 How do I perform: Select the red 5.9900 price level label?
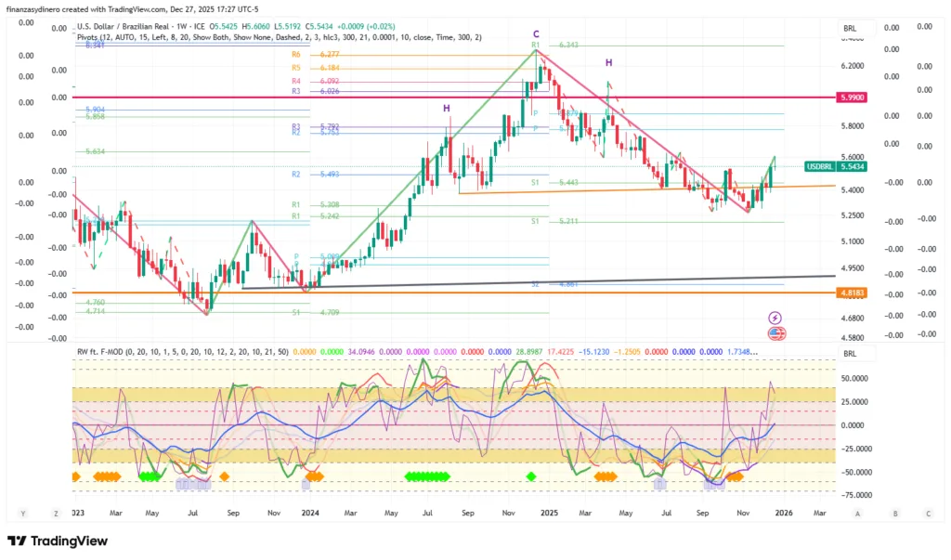[x=851, y=98]
